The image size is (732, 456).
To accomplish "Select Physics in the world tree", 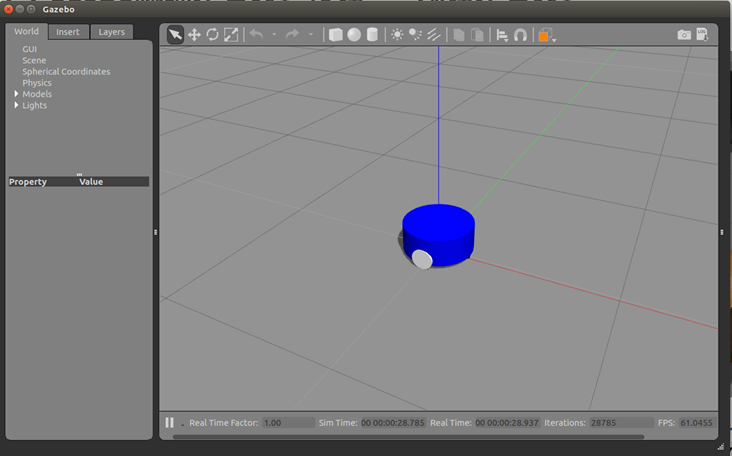I will coord(37,83).
